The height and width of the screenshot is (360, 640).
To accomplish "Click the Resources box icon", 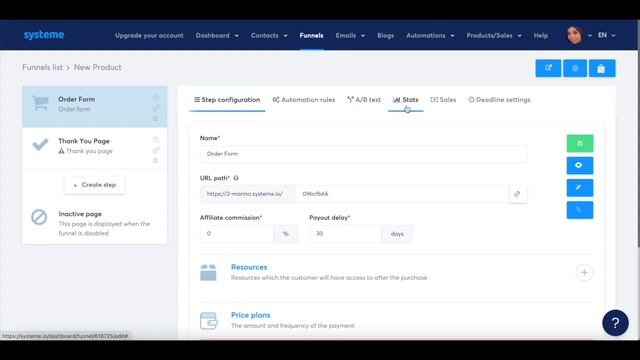I will 208,272.
